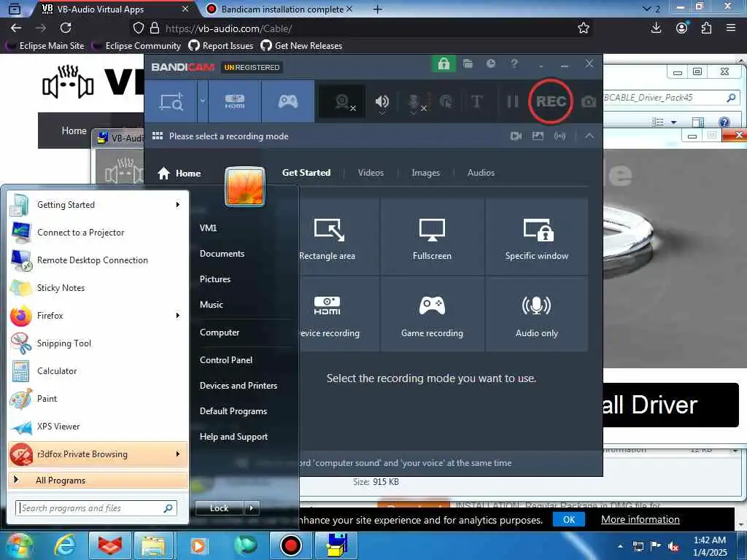Switch to Images tab
747x560 pixels.
(x=425, y=173)
